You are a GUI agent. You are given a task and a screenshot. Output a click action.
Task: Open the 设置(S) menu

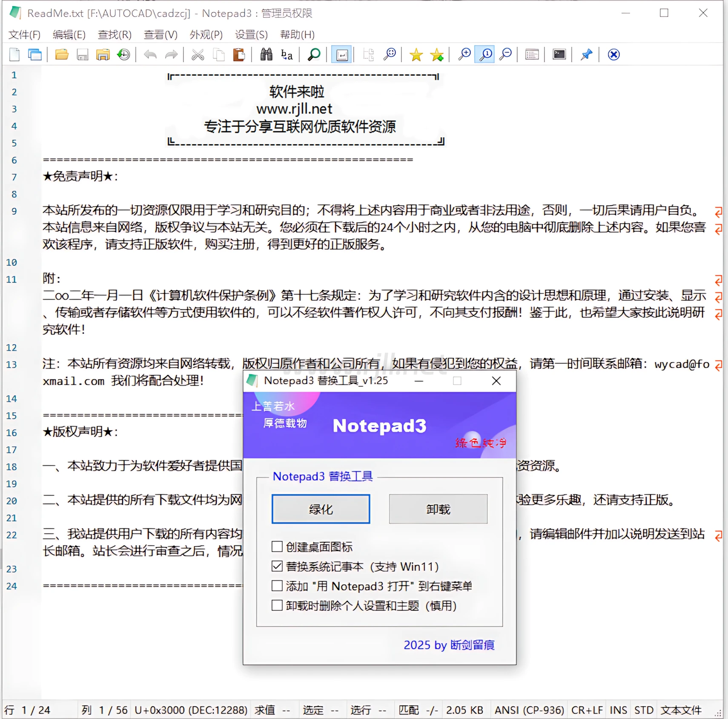251,35
